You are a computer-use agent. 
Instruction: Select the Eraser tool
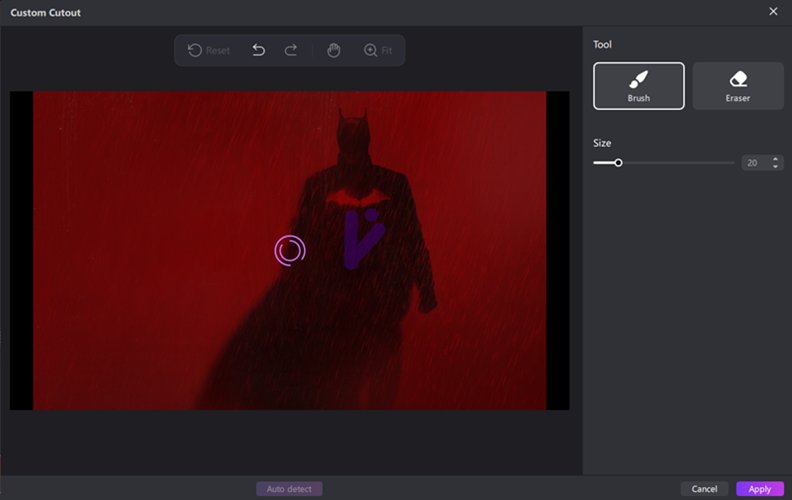[x=738, y=86]
